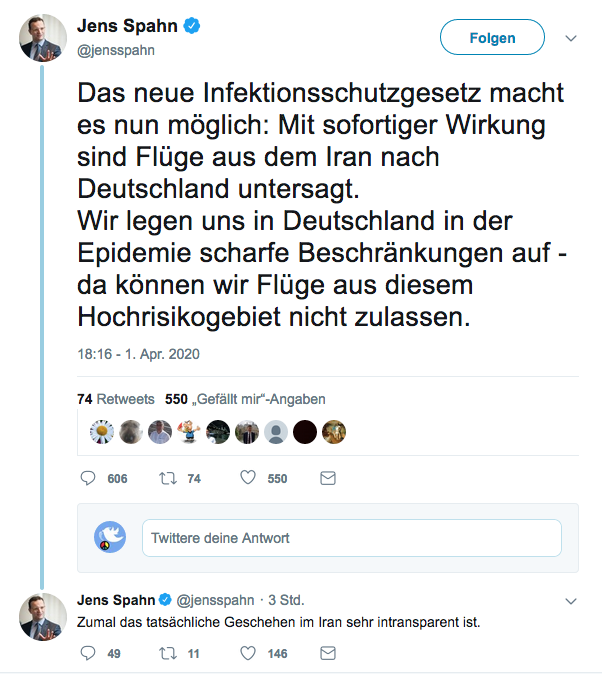Type in Twittere deine Antwort field
602x674 pixels.
coord(351,538)
